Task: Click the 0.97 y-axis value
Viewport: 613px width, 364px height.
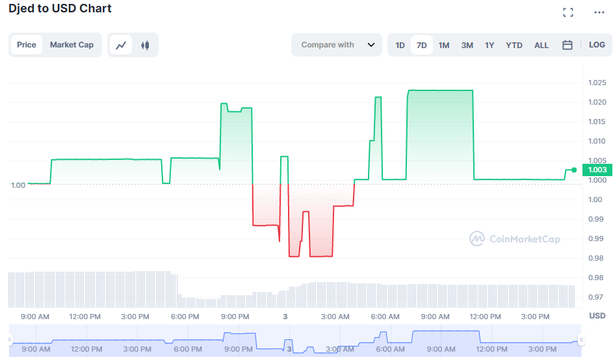Action: [x=595, y=297]
